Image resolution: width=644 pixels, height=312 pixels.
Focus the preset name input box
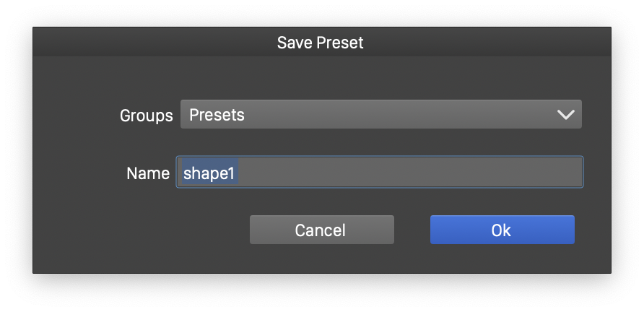click(380, 173)
